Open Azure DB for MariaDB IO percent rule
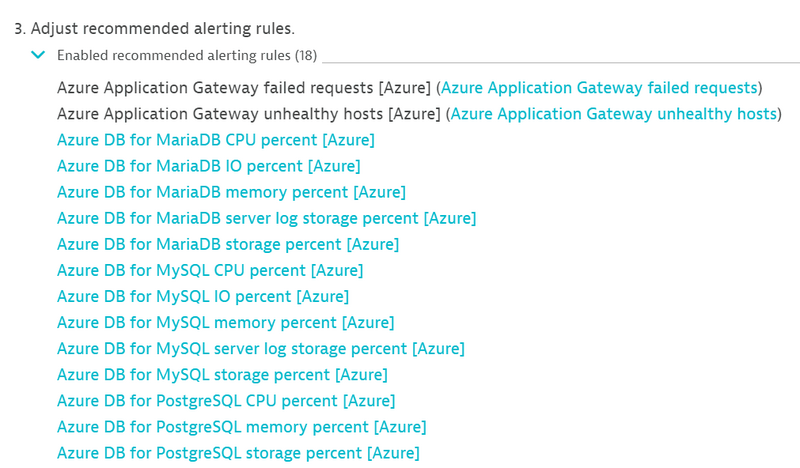Image resolution: width=800 pixels, height=468 pixels. pyautogui.click(x=208, y=166)
